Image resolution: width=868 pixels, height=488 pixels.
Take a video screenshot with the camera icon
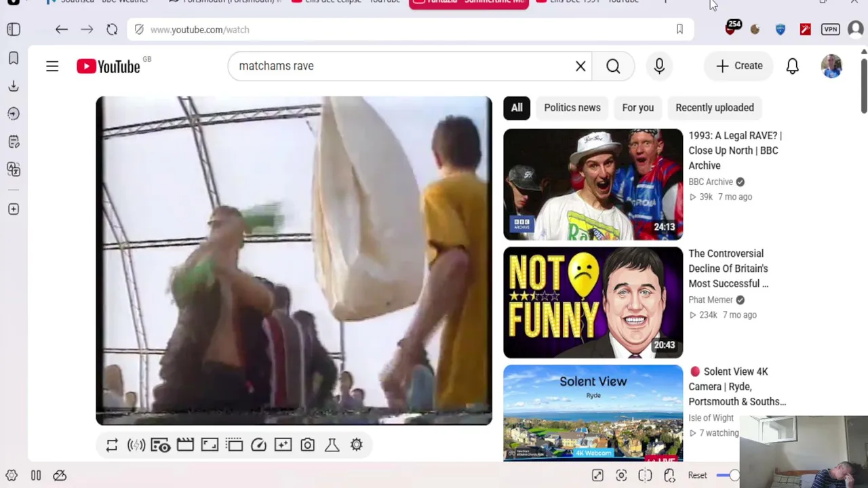307,445
